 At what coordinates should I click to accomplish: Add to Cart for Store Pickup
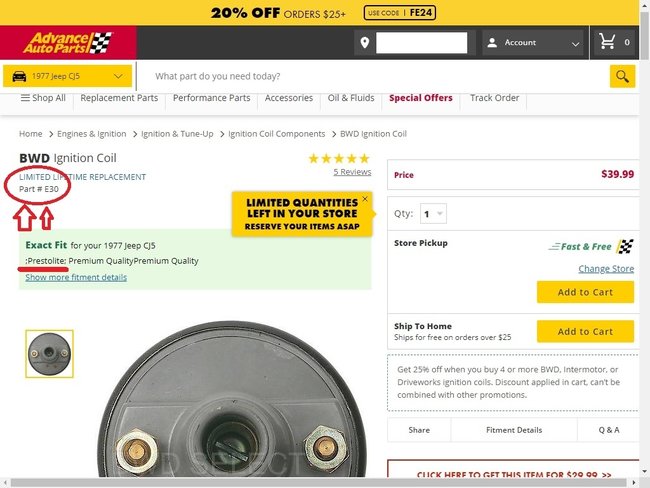pyautogui.click(x=585, y=292)
